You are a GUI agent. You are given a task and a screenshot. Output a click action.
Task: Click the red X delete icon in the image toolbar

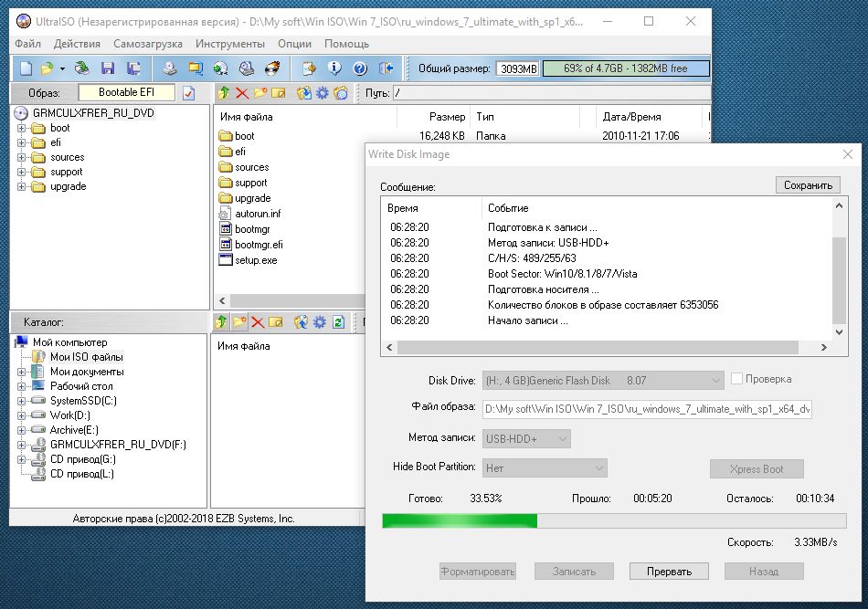[242, 93]
